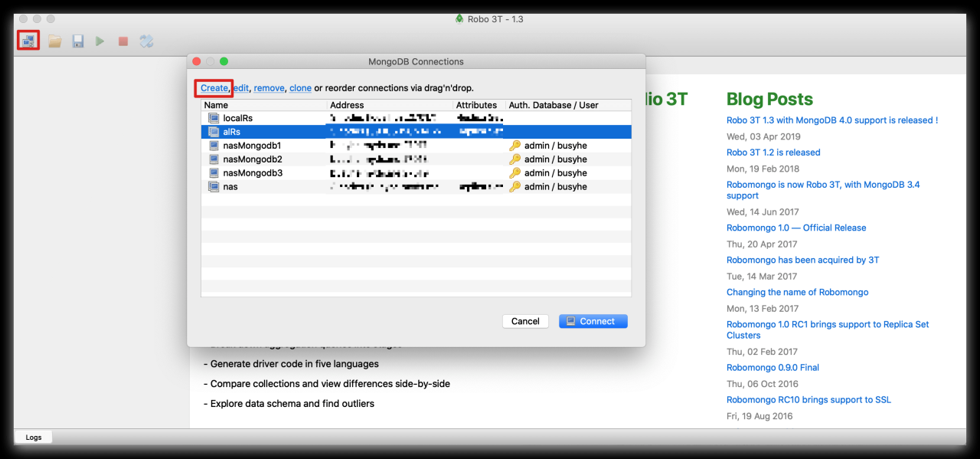Sort by the Attributes column header

coord(479,105)
